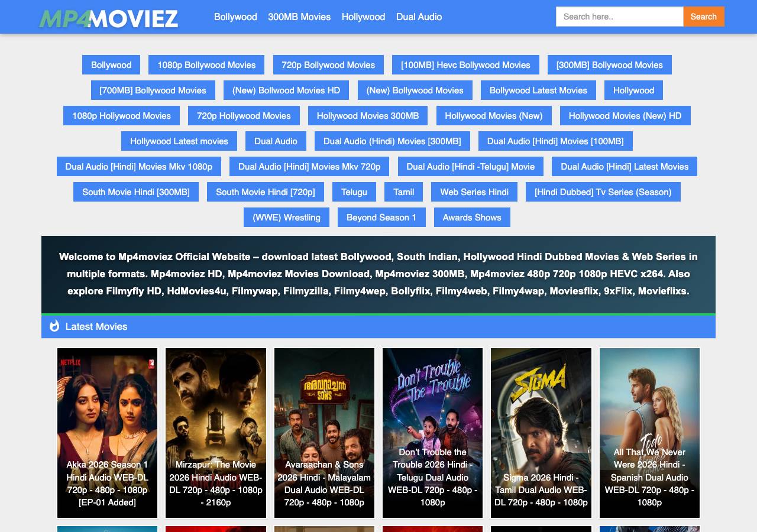Open Dual Audio (Hindi) Movies [300MB]
The width and height of the screenshot is (757, 532).
point(392,141)
